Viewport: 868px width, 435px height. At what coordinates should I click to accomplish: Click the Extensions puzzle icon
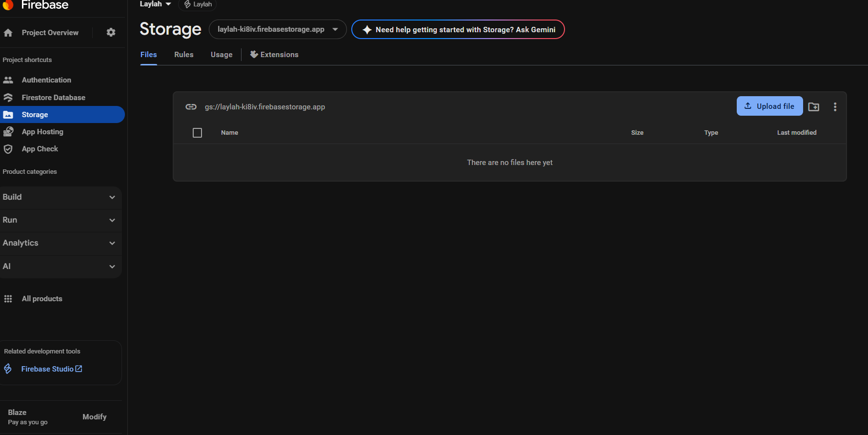coord(254,54)
